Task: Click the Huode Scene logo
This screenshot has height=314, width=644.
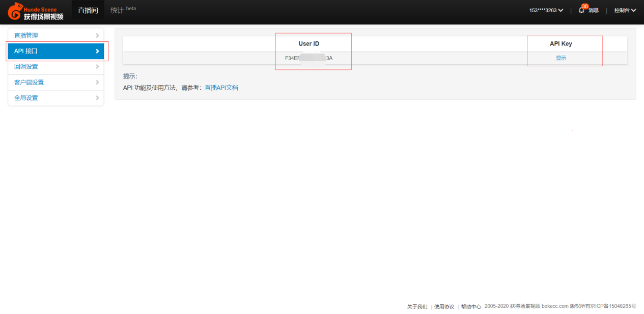Action: pyautogui.click(x=36, y=11)
